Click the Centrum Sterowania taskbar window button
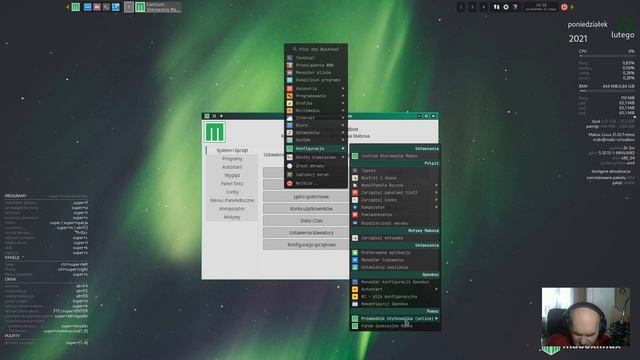 pos(158,7)
